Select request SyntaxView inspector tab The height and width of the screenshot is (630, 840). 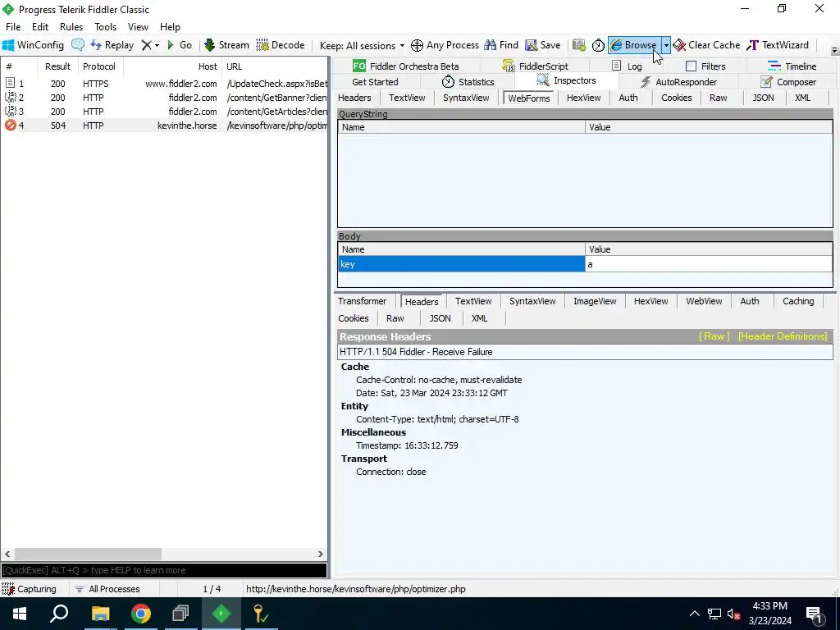pos(466,98)
